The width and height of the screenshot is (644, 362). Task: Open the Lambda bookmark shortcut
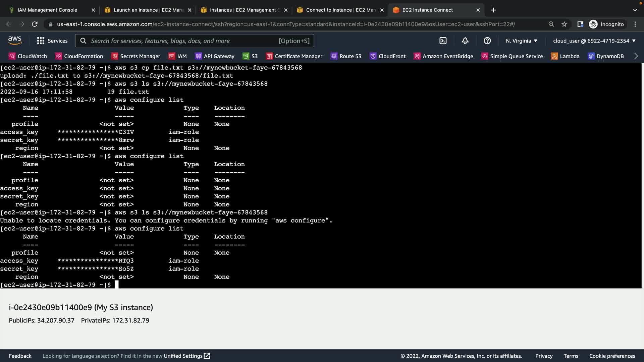pyautogui.click(x=565, y=56)
